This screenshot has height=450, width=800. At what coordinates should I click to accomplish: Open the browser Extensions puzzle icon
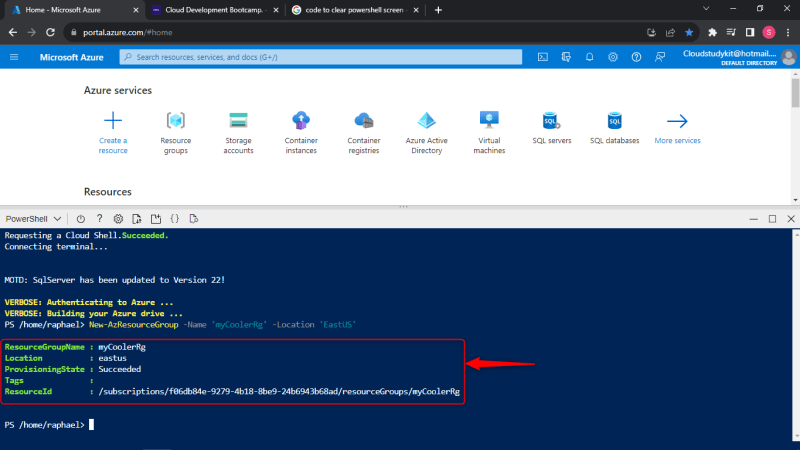[x=712, y=32]
